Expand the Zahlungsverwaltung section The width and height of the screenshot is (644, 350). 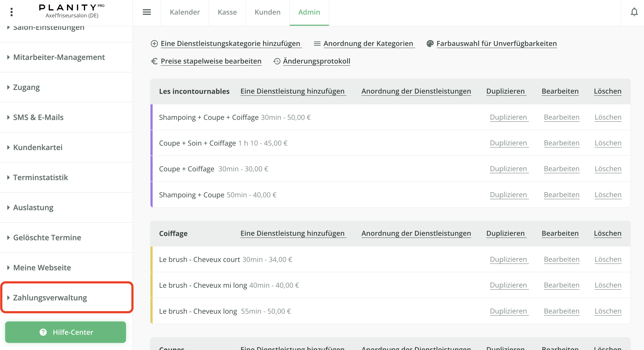50,298
